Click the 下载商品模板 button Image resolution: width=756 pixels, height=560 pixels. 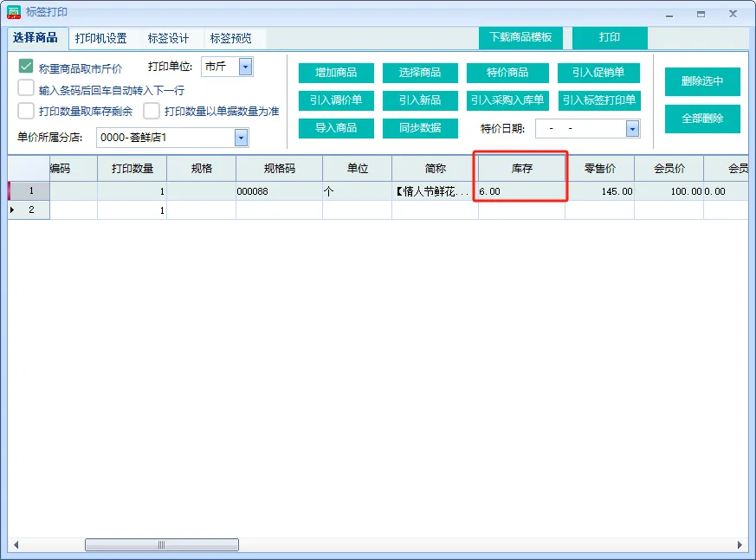[520, 37]
